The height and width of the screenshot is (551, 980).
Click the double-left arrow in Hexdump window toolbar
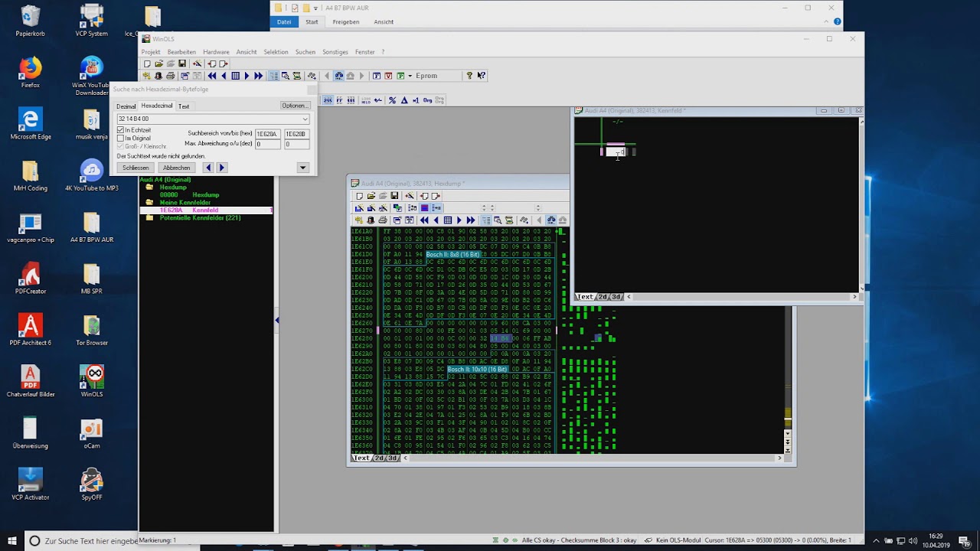[x=424, y=220]
